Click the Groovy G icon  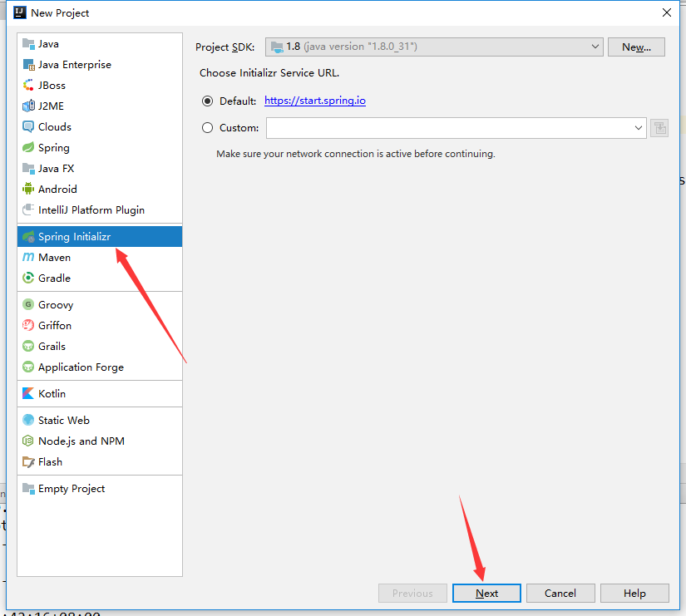[28, 304]
